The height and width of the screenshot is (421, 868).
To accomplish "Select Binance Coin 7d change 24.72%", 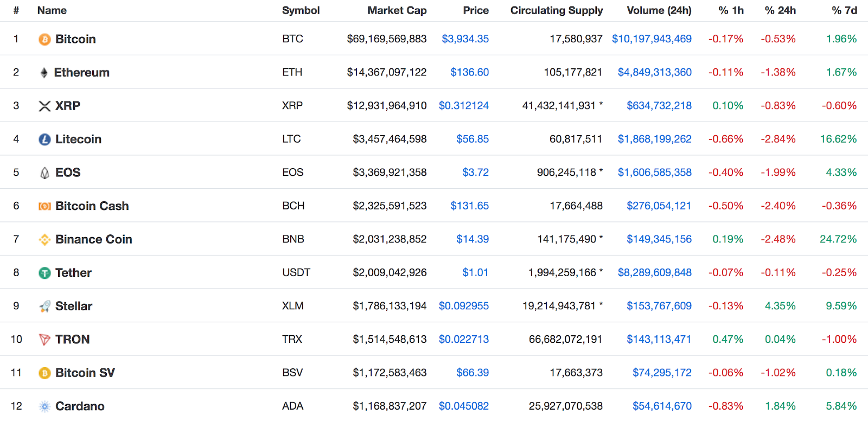I will 839,239.
